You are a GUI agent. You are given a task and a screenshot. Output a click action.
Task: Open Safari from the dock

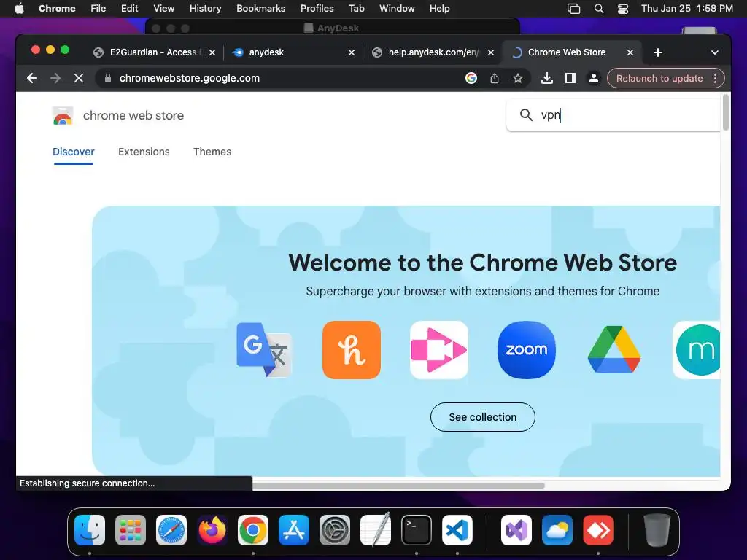(x=171, y=530)
